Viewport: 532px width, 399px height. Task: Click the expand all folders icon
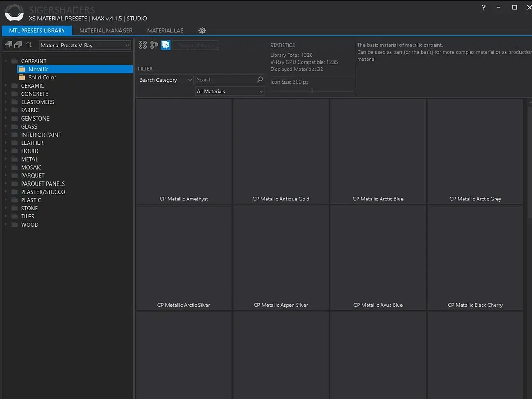pyautogui.click(x=8, y=45)
